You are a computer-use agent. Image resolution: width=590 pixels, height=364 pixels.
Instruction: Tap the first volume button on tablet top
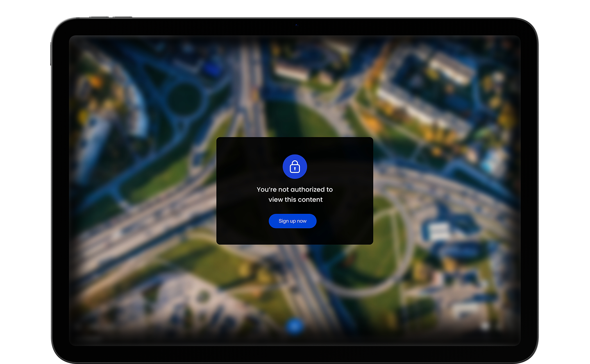(x=99, y=17)
